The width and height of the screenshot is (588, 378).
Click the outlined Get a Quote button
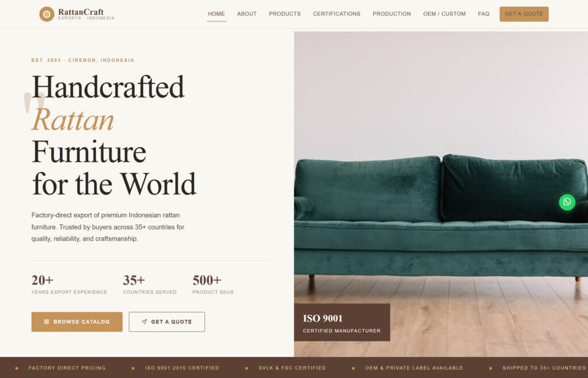[167, 322]
